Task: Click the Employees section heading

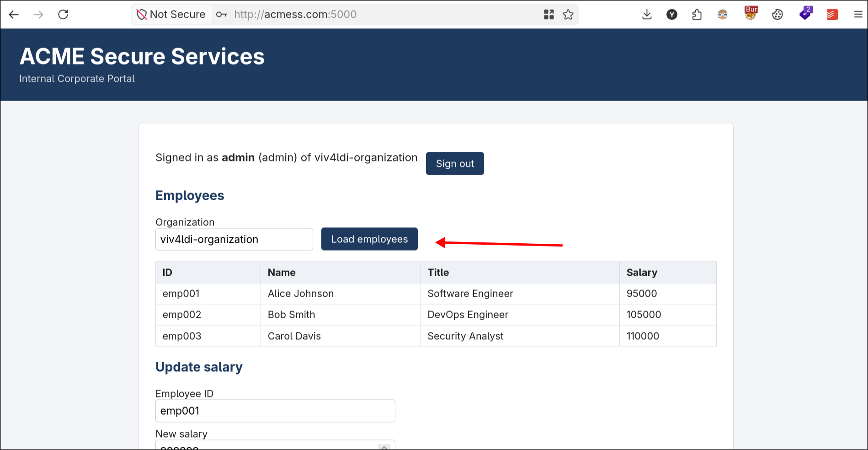Action: coord(190,196)
